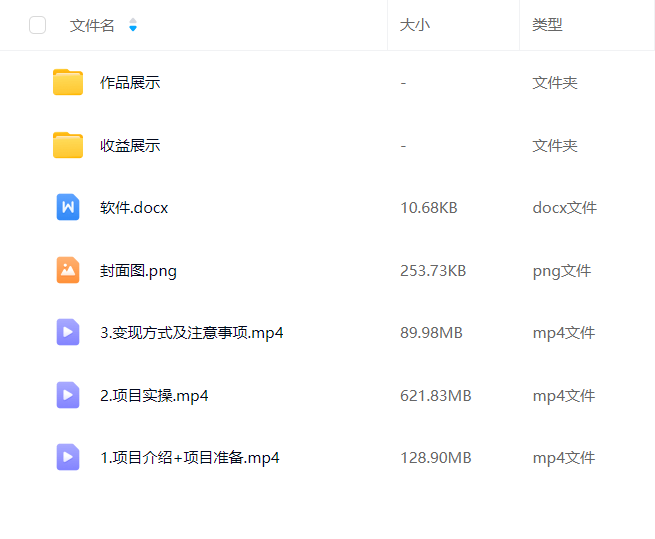Click the png文件 type cell

click(562, 271)
